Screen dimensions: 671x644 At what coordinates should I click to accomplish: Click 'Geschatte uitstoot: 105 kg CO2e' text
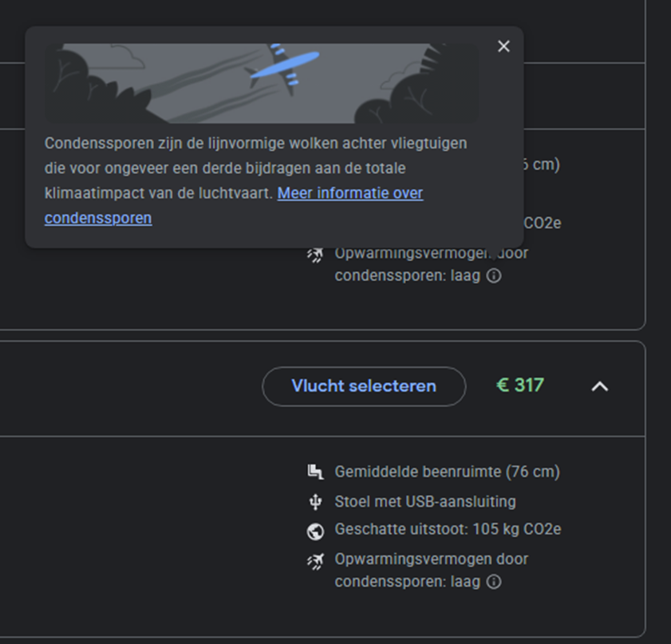448,530
